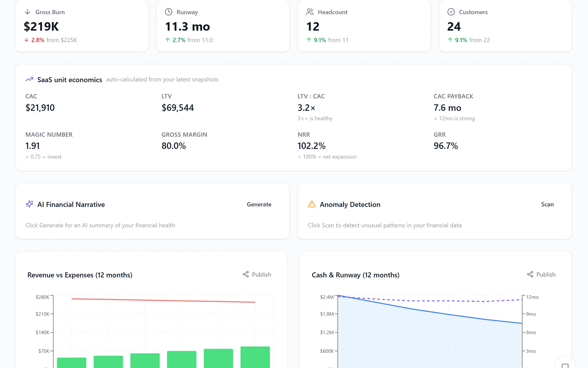This screenshot has height=368, width=588.
Task: Click the 'Cash & Runway (12 months)' title
Action: [x=355, y=275]
